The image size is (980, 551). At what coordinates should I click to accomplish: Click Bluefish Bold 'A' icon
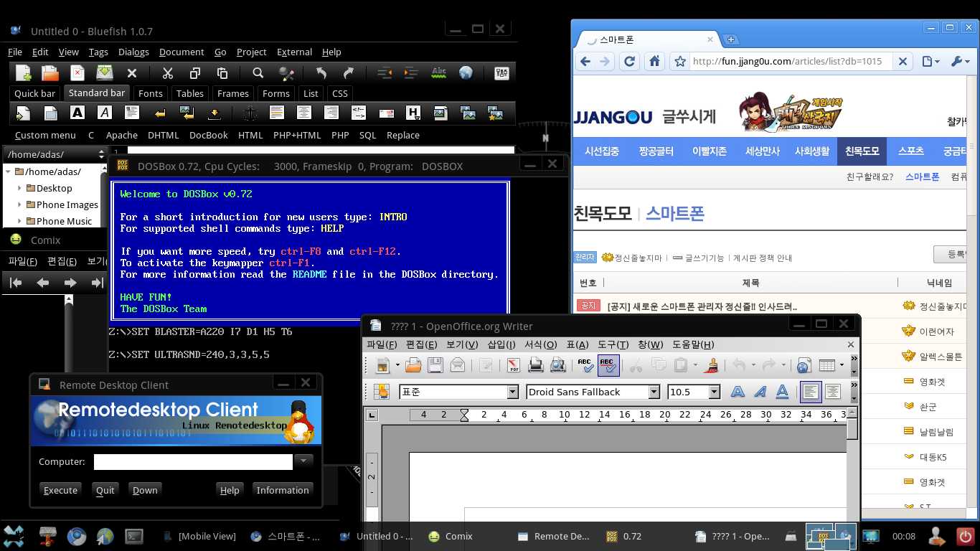click(x=77, y=113)
